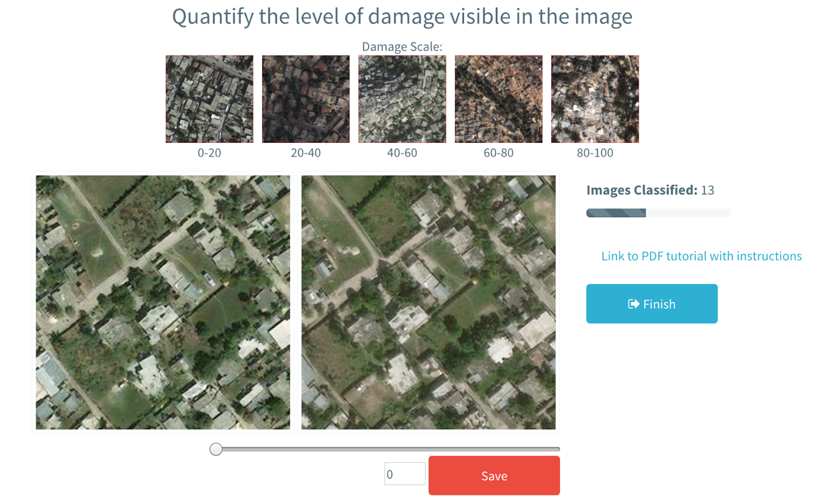
Task: Choose the 80-100 damage scale thumbnail
Action: (x=595, y=99)
